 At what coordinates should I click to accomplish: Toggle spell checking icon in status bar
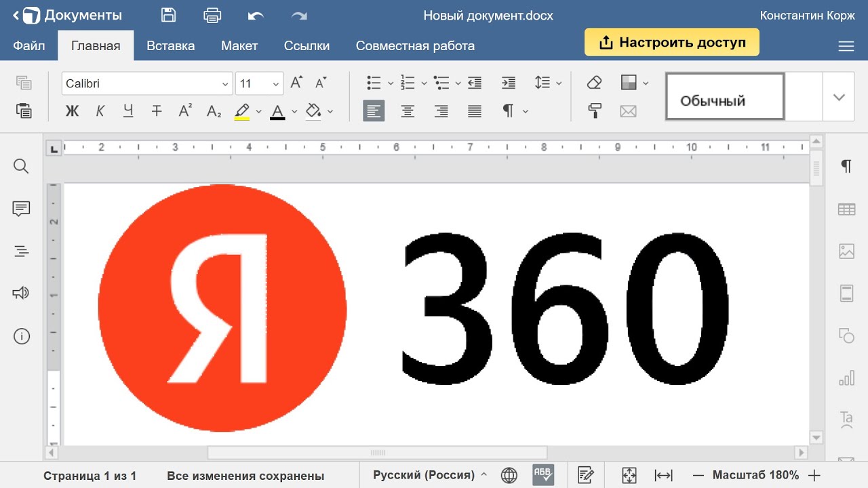tap(543, 475)
